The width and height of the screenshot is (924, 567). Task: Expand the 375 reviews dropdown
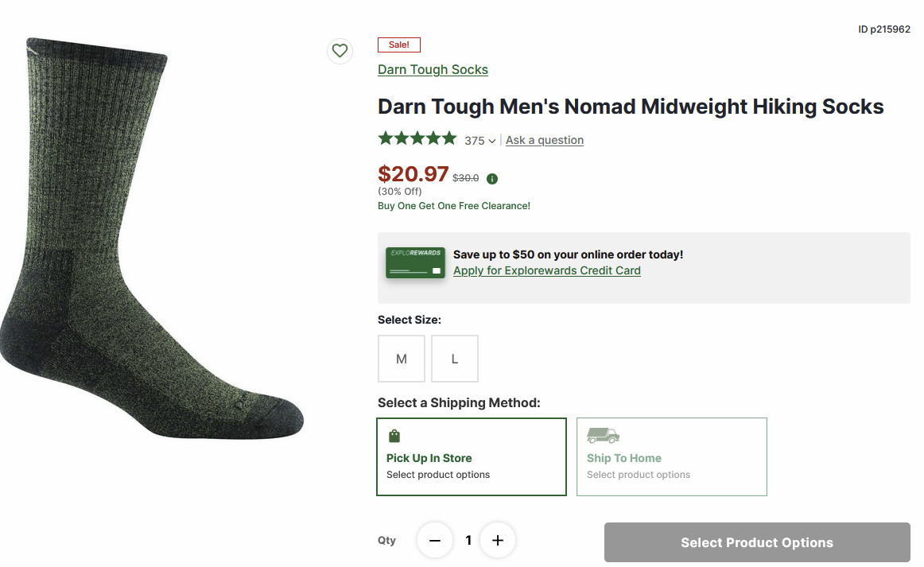tap(480, 141)
